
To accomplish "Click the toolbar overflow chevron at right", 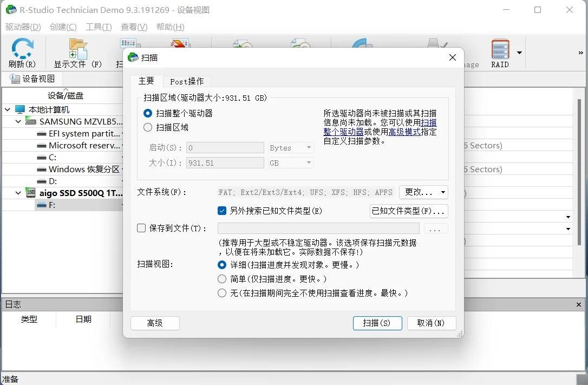I will [x=580, y=53].
